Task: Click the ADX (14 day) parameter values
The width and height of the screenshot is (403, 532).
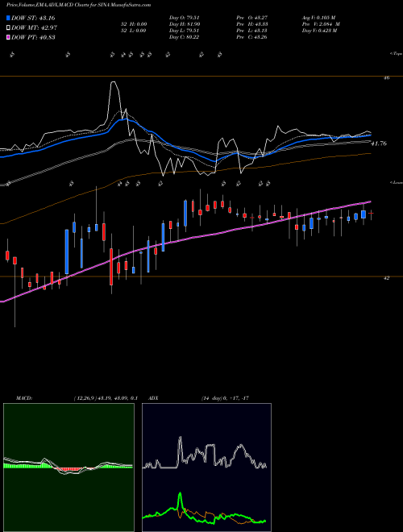Action: [x=225, y=397]
